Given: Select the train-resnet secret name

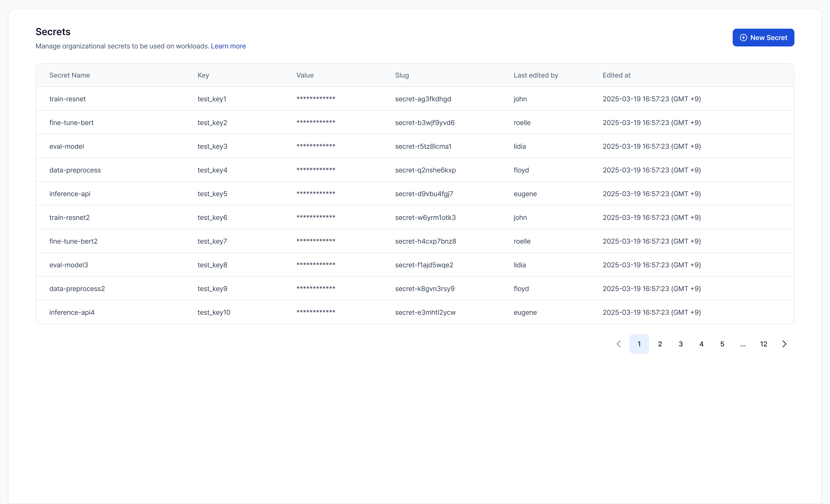Looking at the screenshot, I should [67, 99].
